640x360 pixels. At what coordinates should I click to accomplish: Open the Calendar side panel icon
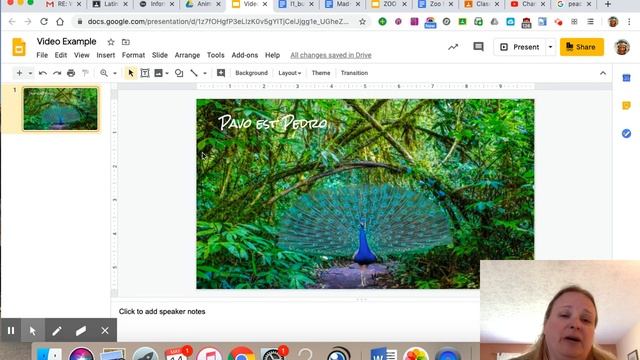point(626,78)
